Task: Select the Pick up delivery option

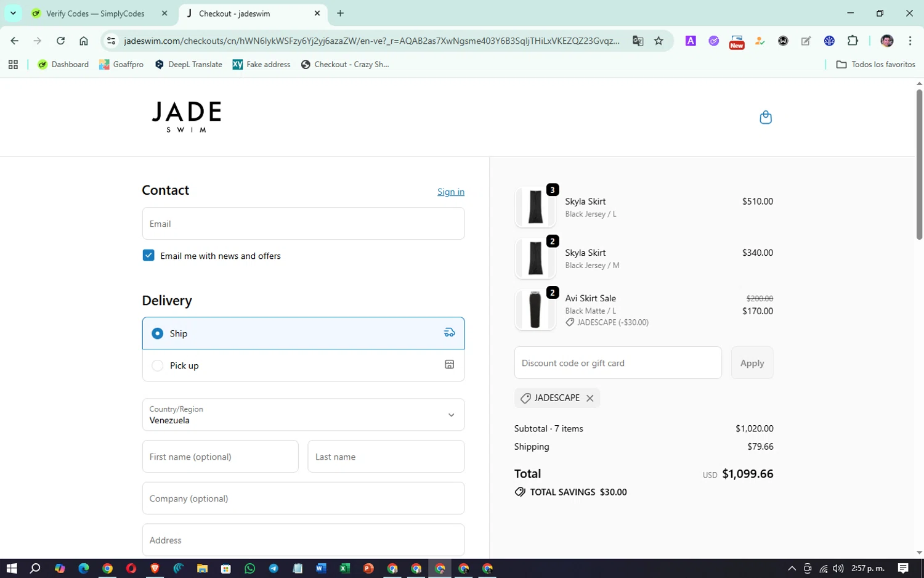Action: pos(303,365)
